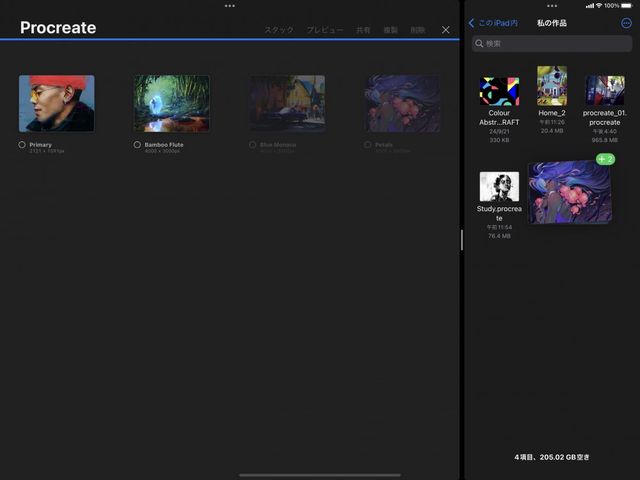Tap the dimmed Blue Monsoon artwork thumbnail
Image resolution: width=640 pixels, height=480 pixels.
tap(287, 103)
